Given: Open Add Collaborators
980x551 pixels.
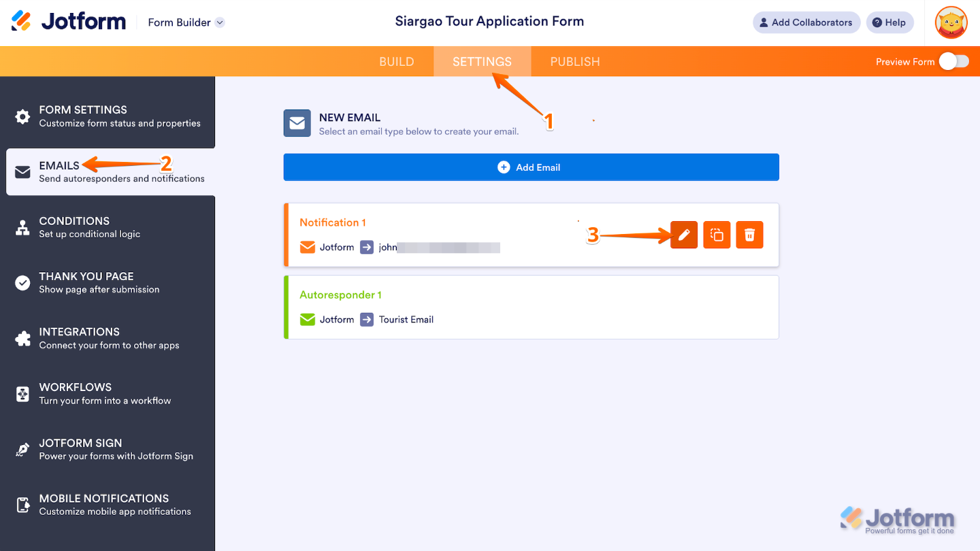Looking at the screenshot, I should click(806, 22).
